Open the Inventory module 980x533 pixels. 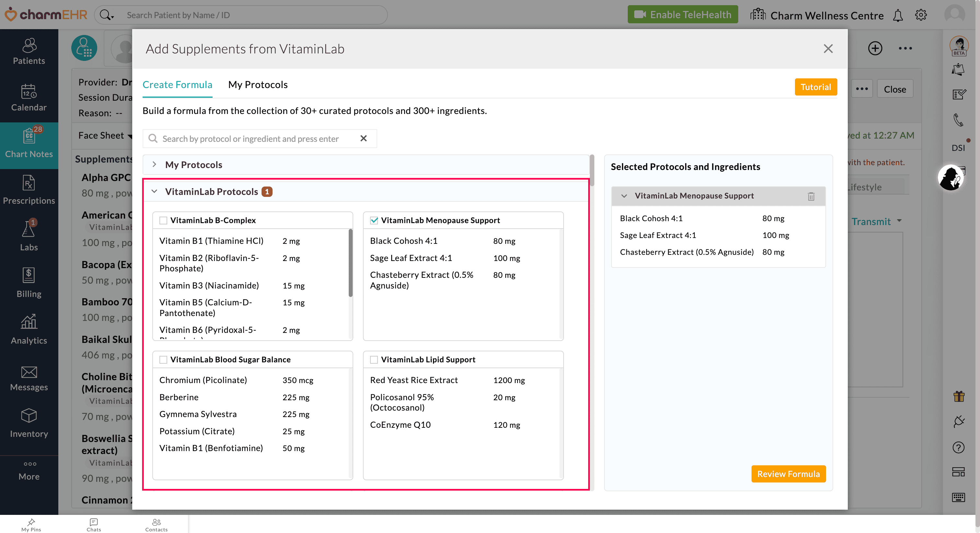tap(29, 422)
